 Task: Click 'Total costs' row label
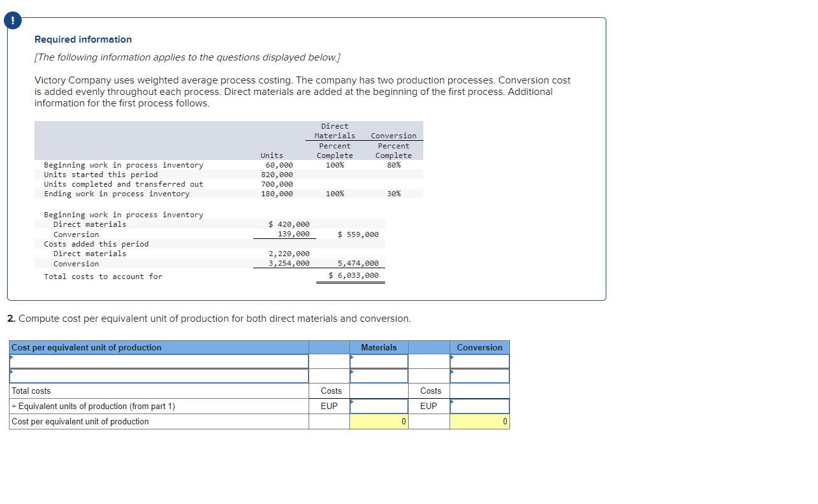[x=31, y=391]
